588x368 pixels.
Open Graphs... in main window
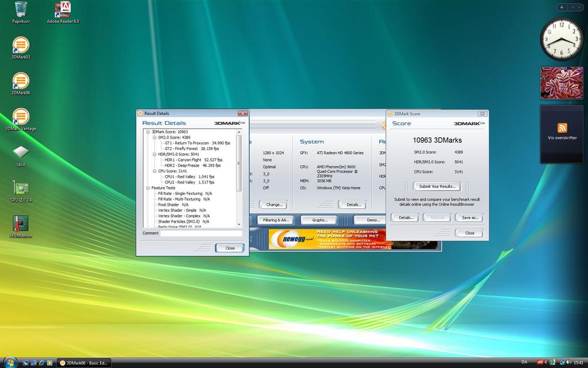319,220
